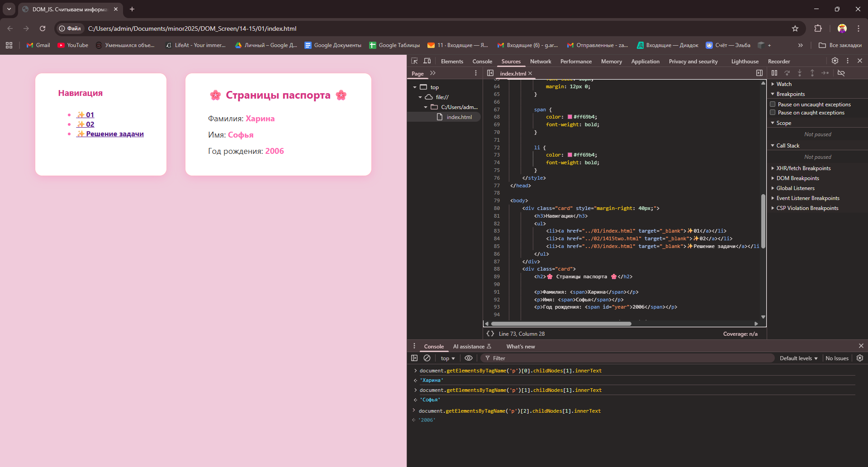This screenshot has height=467, width=868.
Task: Open the Решение задачи link
Action: coord(114,134)
